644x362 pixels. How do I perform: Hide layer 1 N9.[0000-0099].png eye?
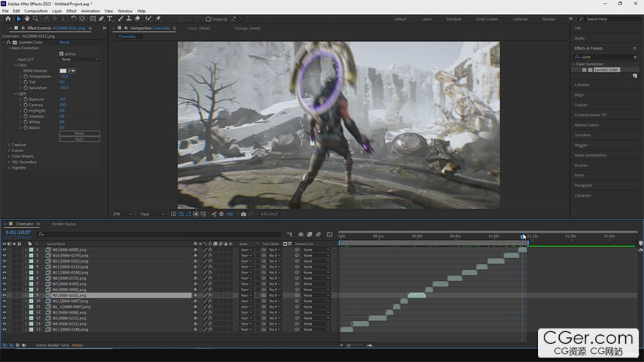(4, 249)
